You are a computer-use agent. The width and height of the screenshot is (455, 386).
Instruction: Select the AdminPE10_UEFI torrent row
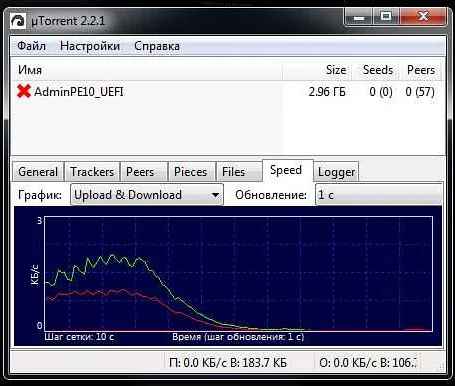click(227, 91)
